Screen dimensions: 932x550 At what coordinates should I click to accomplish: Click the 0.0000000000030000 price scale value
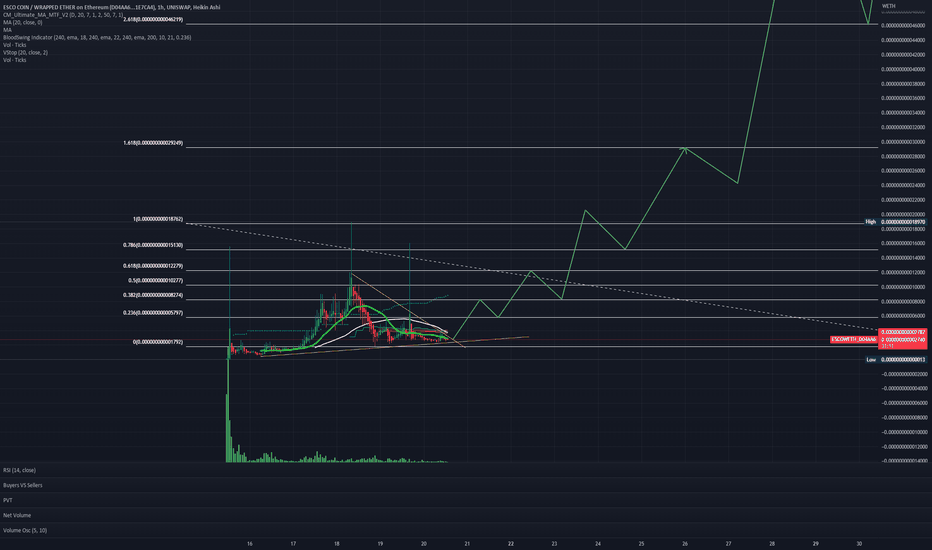(903, 142)
